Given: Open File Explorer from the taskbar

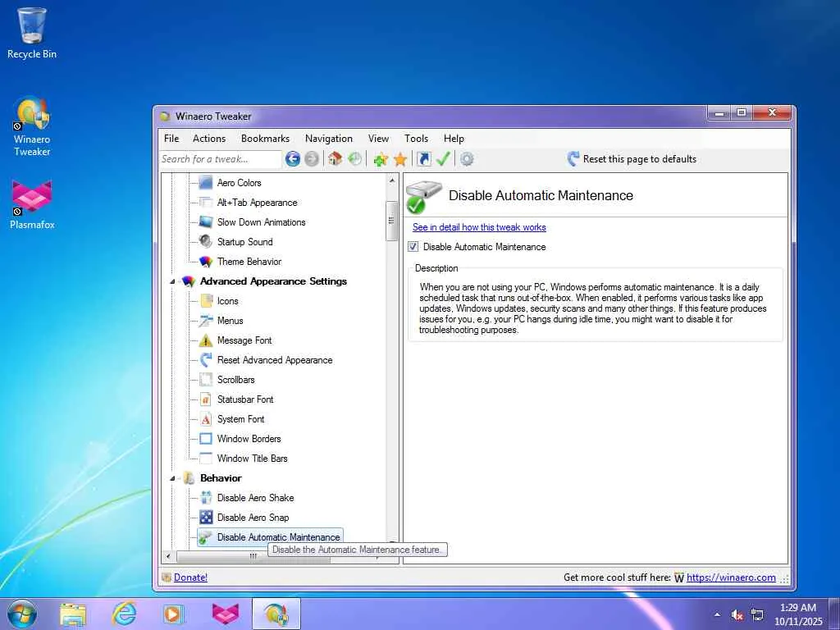Looking at the screenshot, I should tap(73, 614).
